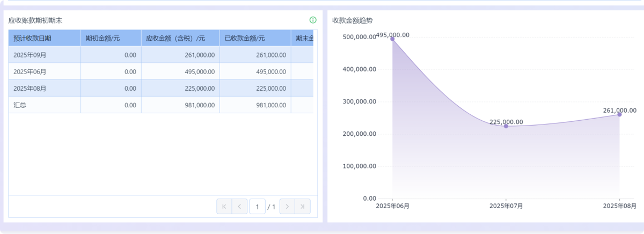644x234 pixels.
Task: Select the 汇总 summary row label
Action: click(45, 105)
